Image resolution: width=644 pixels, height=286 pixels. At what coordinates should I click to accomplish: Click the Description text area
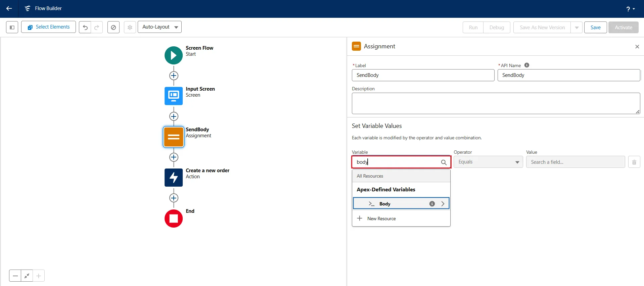point(496,103)
